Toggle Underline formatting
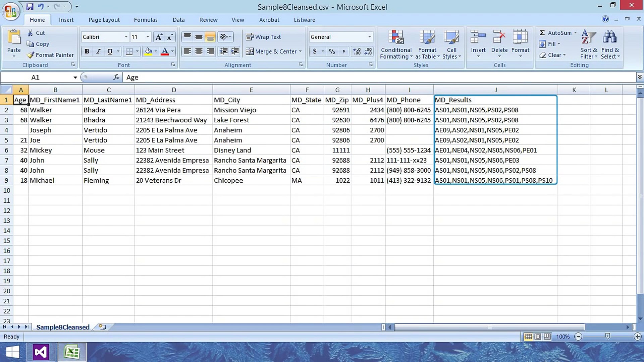Viewport: 644px width, 362px height. pyautogui.click(x=110, y=51)
